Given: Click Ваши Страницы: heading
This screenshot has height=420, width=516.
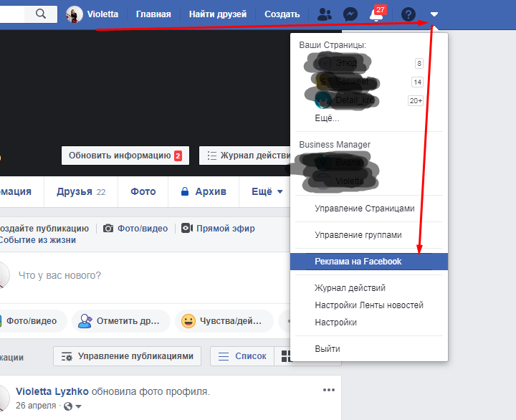Looking at the screenshot, I should [x=333, y=45].
